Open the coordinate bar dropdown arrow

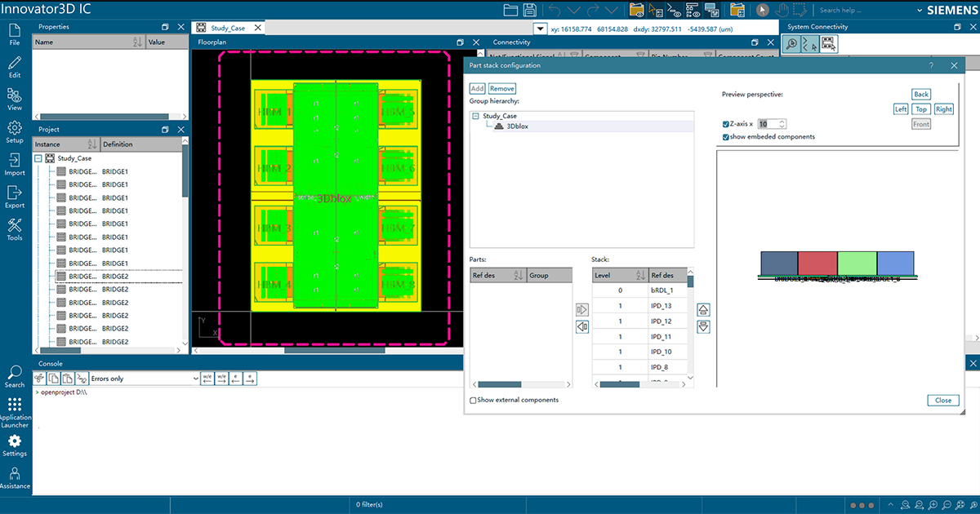(539, 29)
